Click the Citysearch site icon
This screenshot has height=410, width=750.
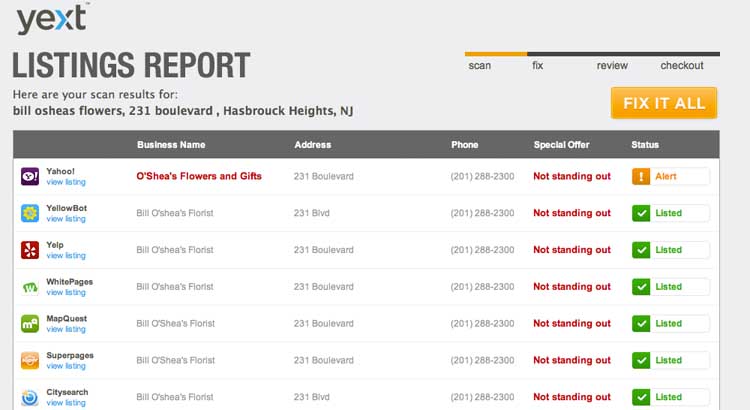30,397
